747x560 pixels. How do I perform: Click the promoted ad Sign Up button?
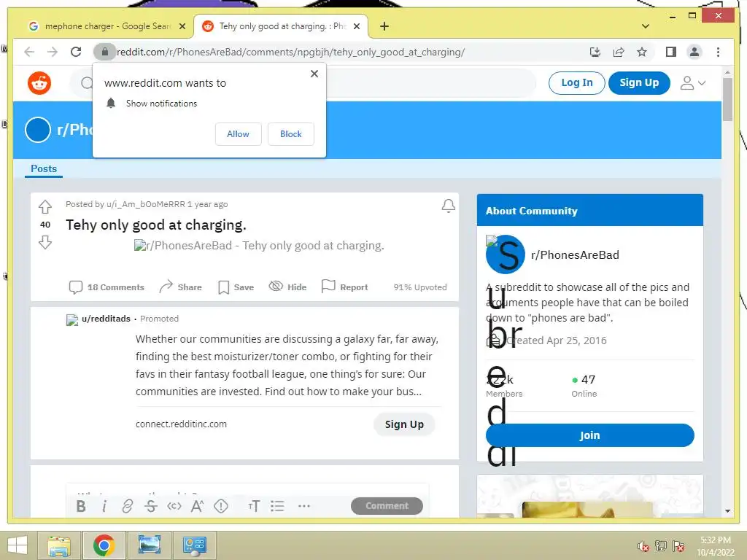[404, 424]
